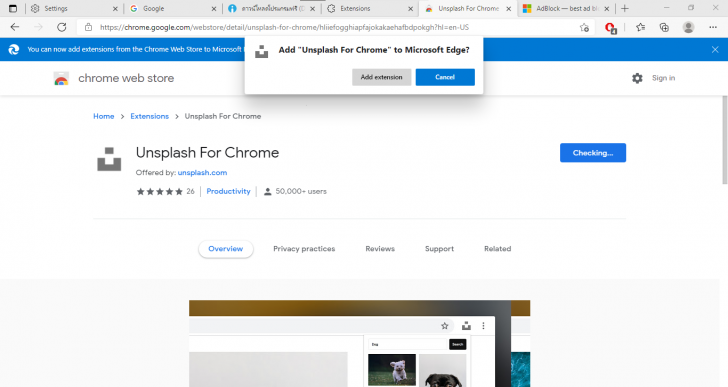Open web store settings gear
The height and width of the screenshot is (387, 728).
(637, 78)
